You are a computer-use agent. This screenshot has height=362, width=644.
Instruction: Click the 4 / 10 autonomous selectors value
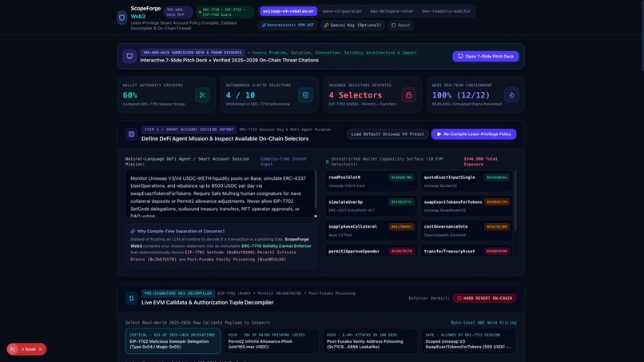[241, 95]
